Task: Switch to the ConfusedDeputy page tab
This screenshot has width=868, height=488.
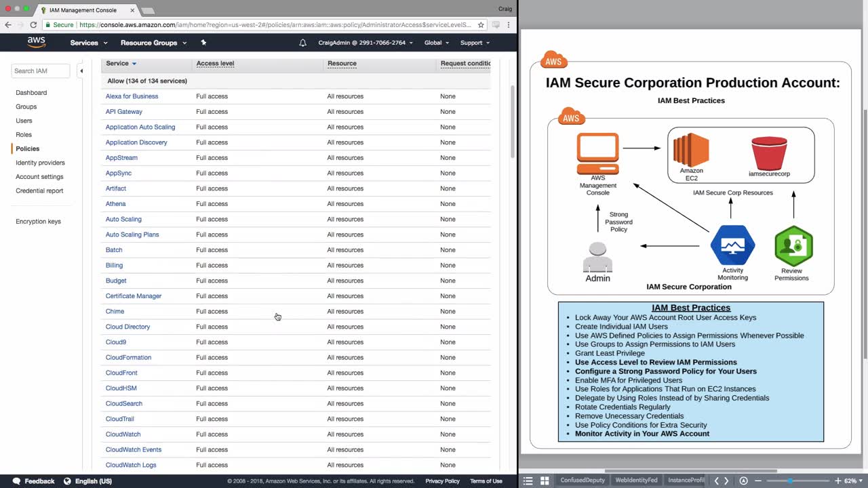Action: tap(581, 481)
